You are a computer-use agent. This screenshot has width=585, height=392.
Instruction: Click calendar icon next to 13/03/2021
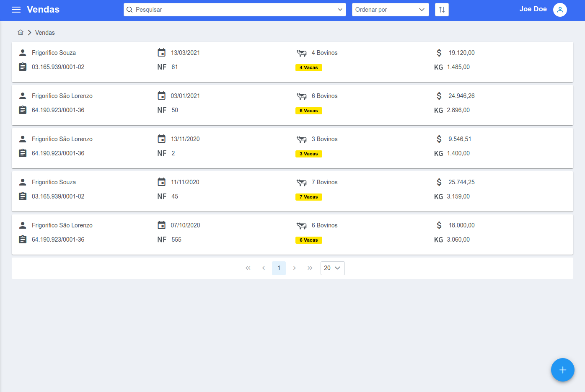pos(161,53)
